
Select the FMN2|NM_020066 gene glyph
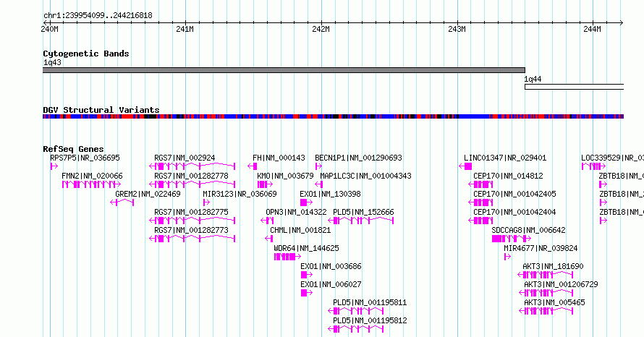point(92,184)
